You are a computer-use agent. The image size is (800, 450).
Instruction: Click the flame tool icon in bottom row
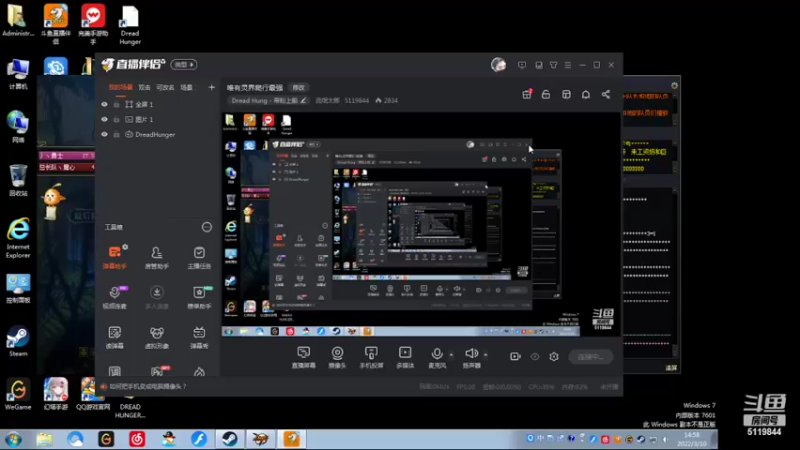(199, 371)
